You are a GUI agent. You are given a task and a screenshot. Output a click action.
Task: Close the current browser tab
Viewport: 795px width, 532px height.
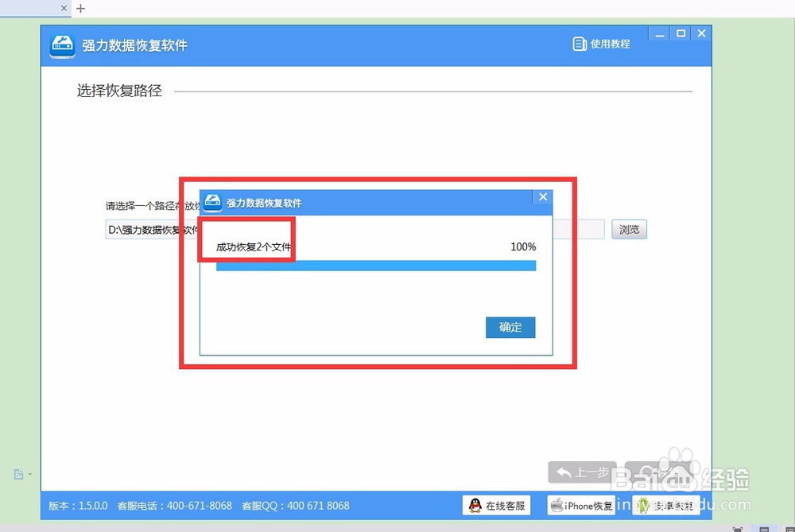pos(64,8)
